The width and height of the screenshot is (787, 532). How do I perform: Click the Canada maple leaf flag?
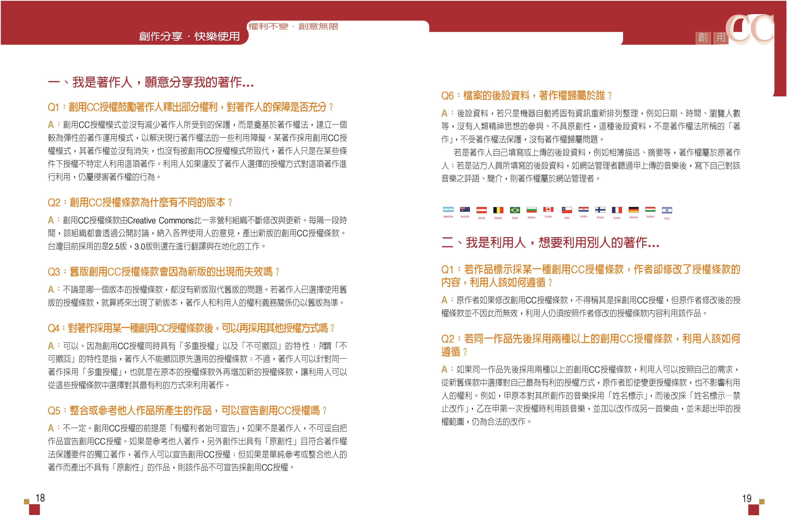(548, 210)
